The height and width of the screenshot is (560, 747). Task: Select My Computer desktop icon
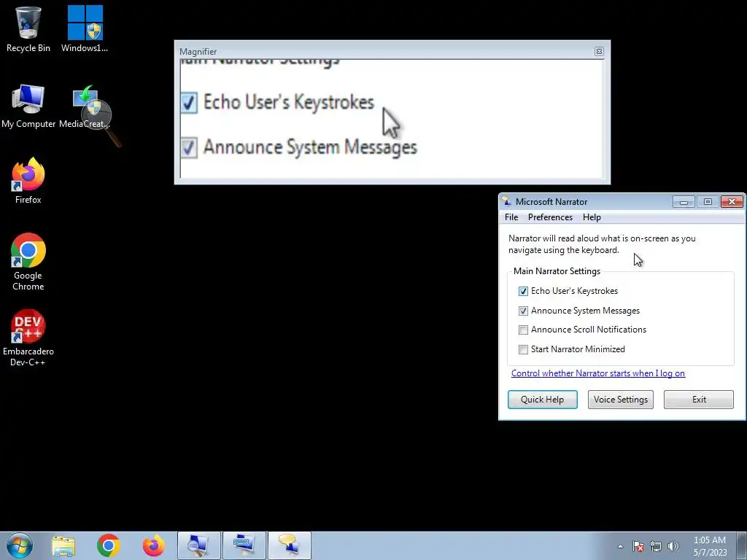[28, 106]
